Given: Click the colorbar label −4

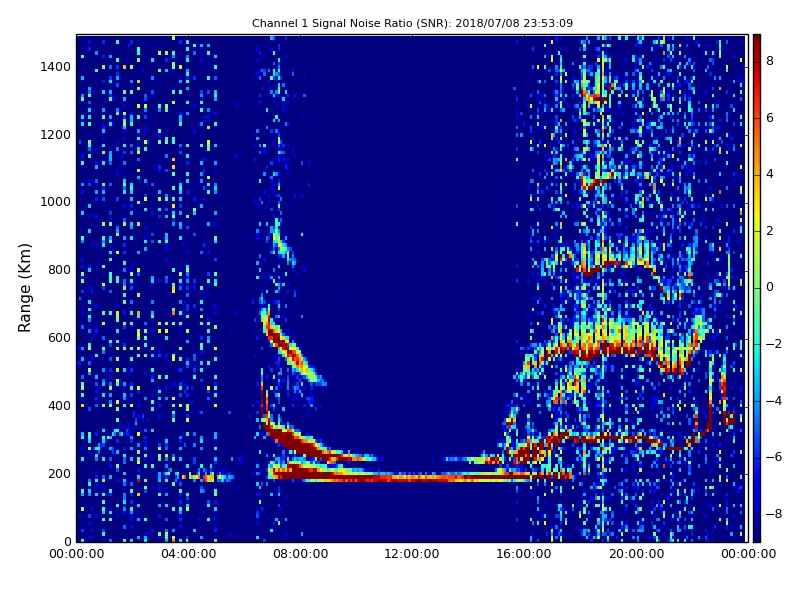Looking at the screenshot, I should point(774,401).
